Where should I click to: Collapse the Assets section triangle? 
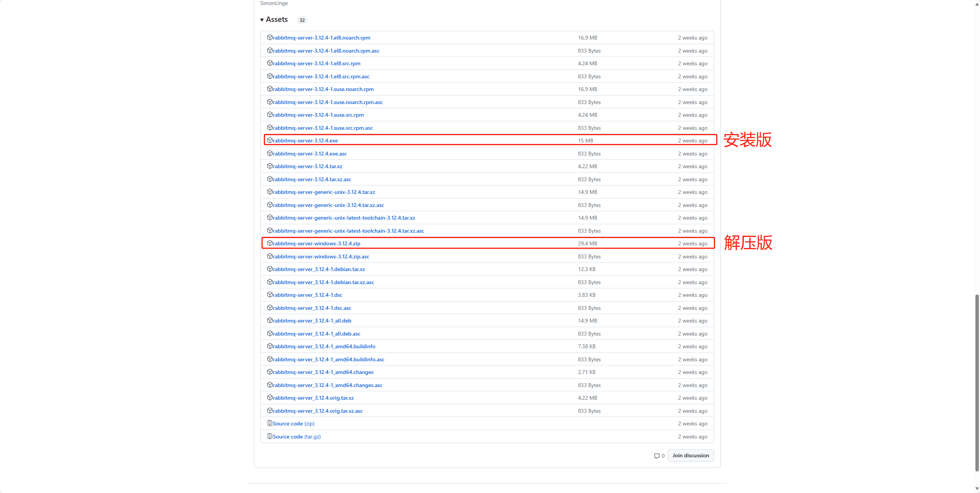coord(262,20)
